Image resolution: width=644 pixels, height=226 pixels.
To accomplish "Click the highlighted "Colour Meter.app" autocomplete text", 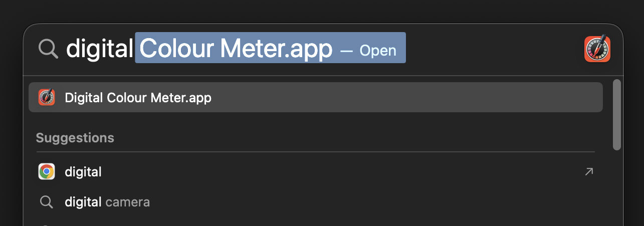I will click(236, 48).
